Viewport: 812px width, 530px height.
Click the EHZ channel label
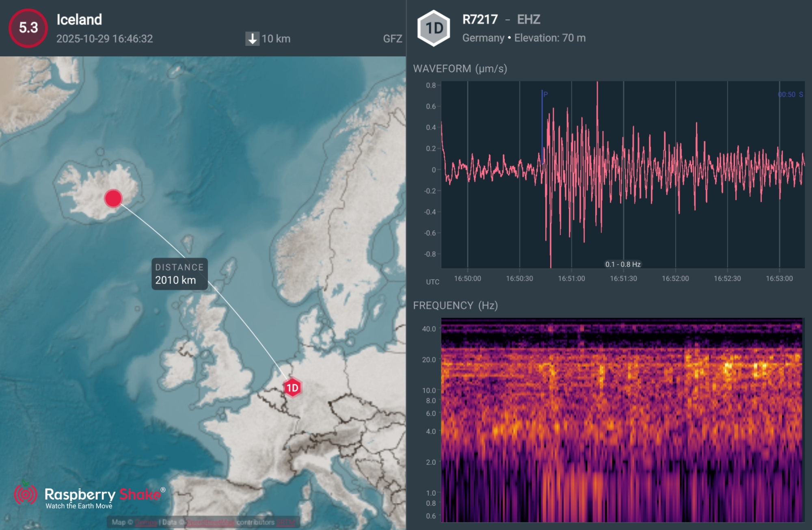point(528,19)
